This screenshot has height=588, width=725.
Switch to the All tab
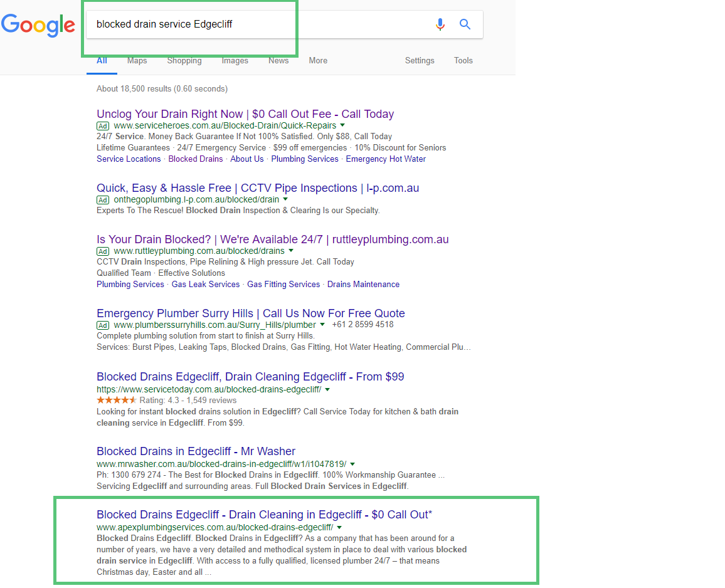pyautogui.click(x=102, y=61)
